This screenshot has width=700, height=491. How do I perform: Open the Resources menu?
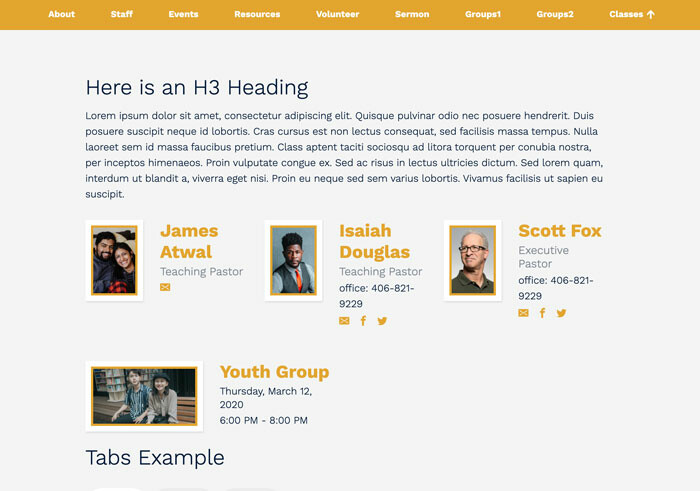257,15
